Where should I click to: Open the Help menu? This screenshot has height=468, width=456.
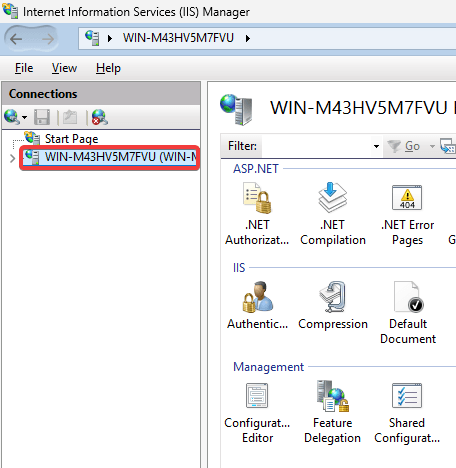108,68
